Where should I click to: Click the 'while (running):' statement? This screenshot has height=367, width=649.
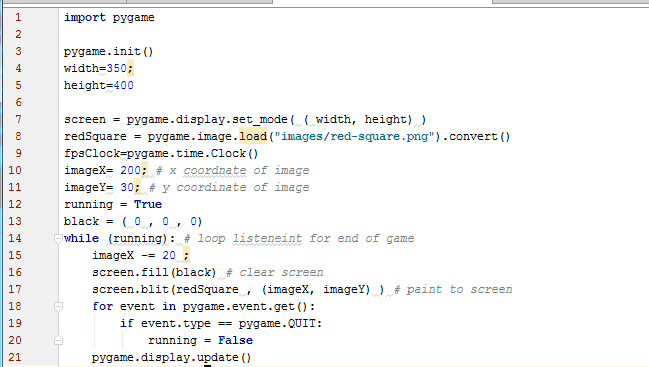click(x=119, y=238)
